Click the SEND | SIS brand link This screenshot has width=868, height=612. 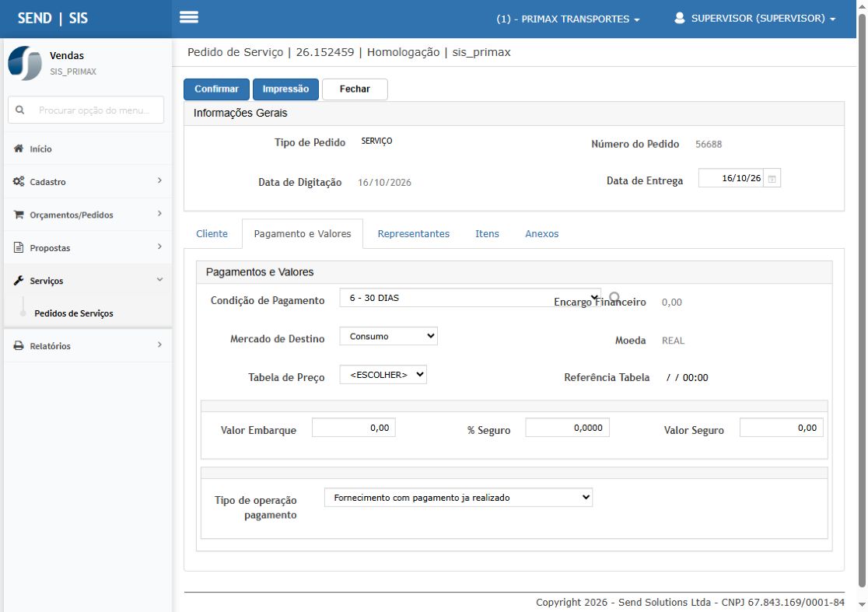pyautogui.click(x=53, y=18)
